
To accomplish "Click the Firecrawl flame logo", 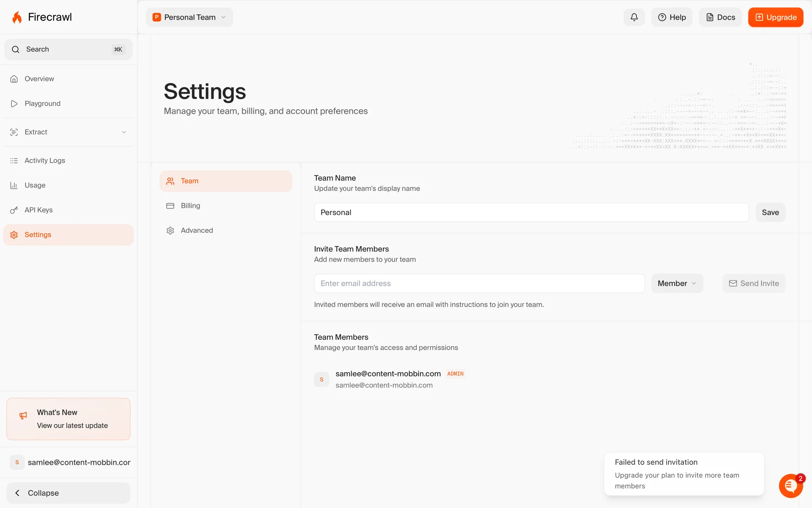I will pyautogui.click(x=17, y=17).
